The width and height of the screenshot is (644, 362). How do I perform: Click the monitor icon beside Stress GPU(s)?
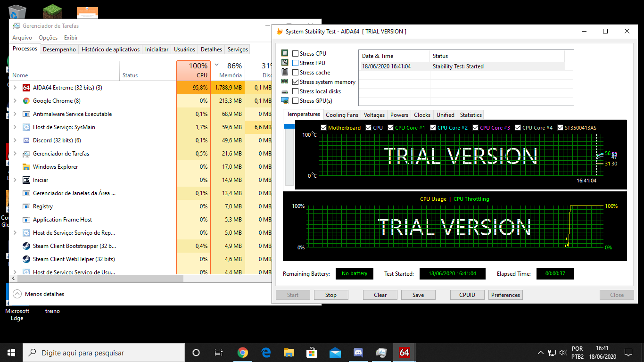[x=285, y=100]
